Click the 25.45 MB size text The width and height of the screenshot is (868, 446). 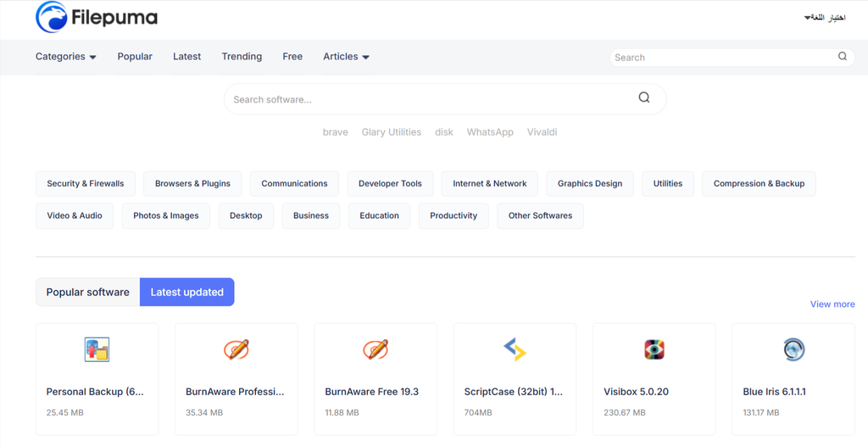point(64,413)
